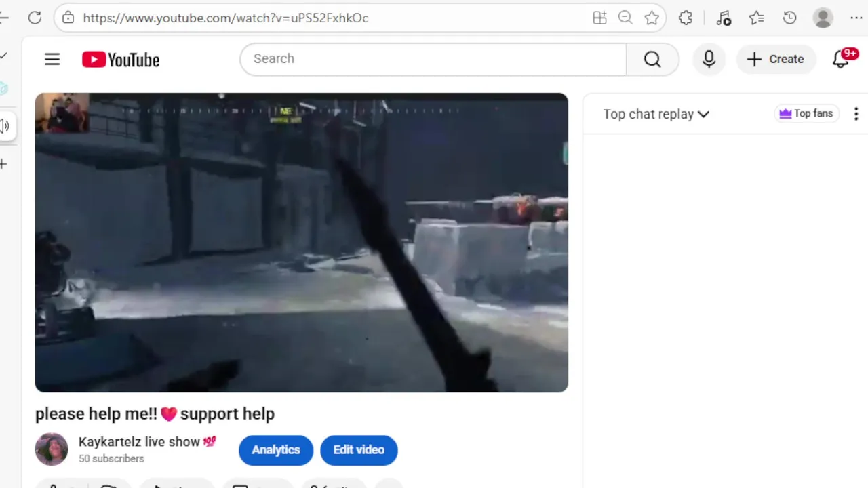Screen dimensions: 868x488
Task: Open the browser profile avatar
Action: tap(823, 18)
